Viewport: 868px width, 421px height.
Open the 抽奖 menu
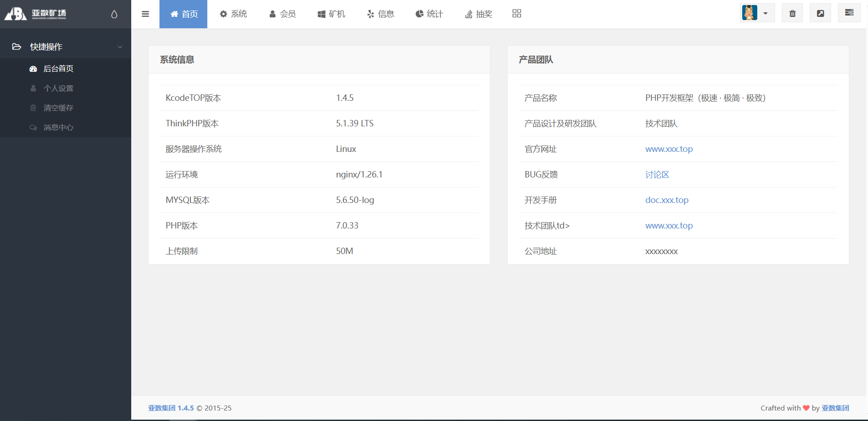click(478, 14)
